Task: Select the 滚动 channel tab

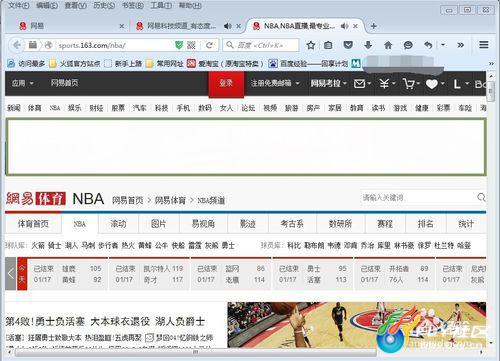Action: point(118,224)
